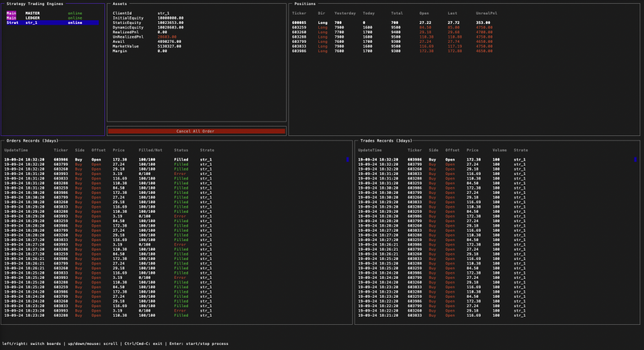Screen dimensions: 644x350
Task: Click the Price column header in Trades Records
Action: (472, 150)
